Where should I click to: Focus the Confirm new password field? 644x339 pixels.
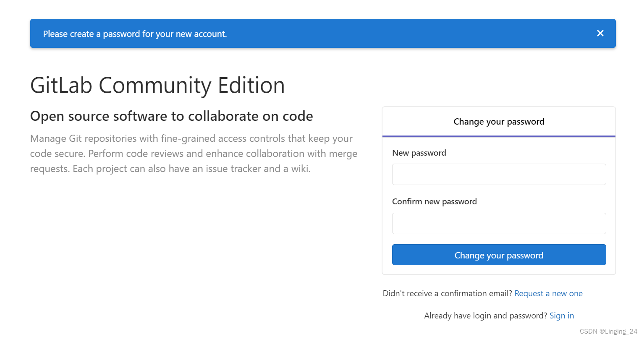(x=499, y=223)
